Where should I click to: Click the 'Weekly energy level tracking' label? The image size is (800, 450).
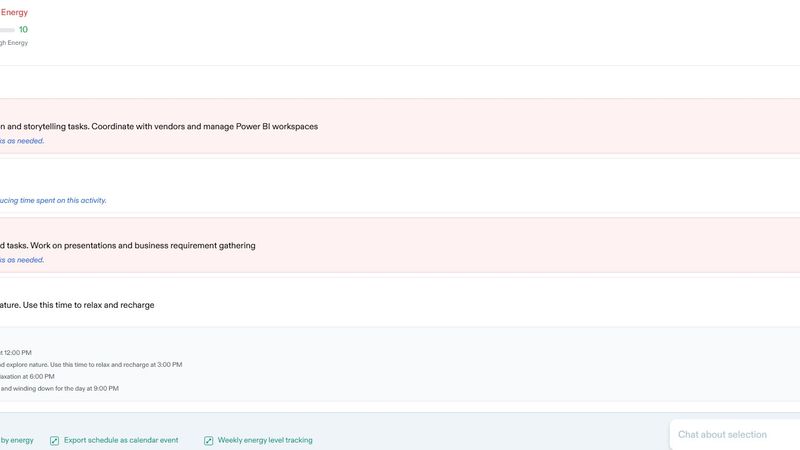pyautogui.click(x=265, y=440)
